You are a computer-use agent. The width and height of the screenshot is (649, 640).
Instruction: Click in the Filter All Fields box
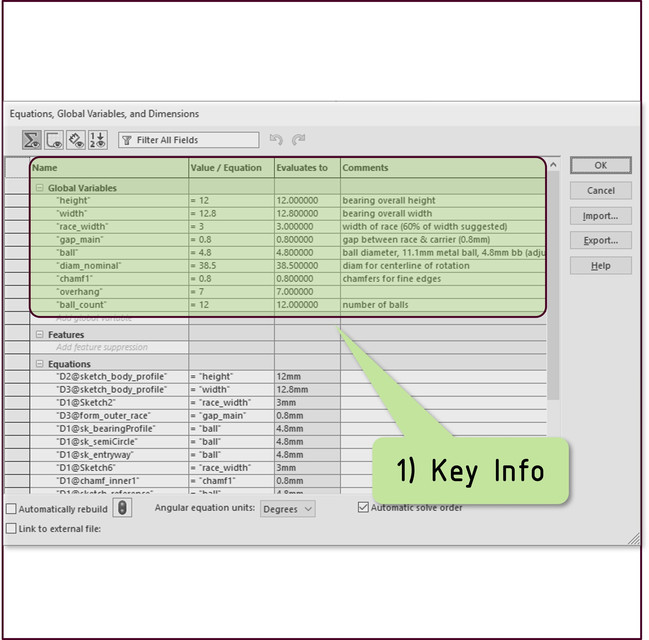[x=195, y=141]
